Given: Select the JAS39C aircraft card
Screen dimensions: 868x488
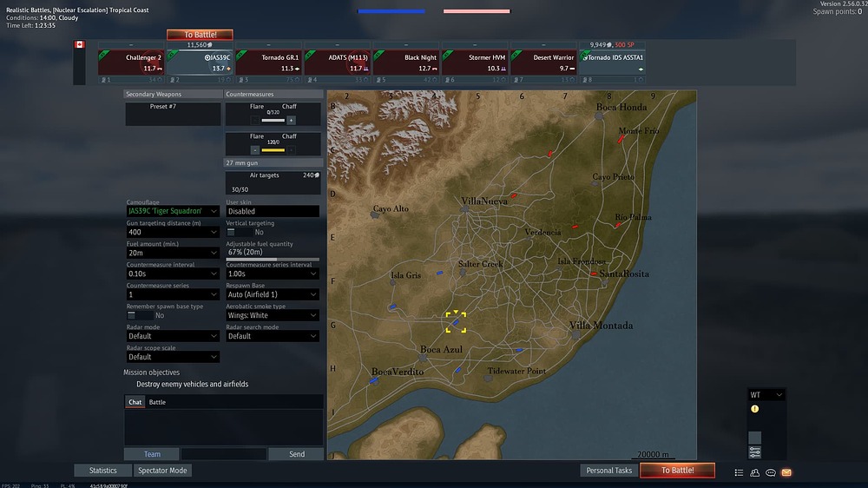Looking at the screenshot, I should [200, 63].
